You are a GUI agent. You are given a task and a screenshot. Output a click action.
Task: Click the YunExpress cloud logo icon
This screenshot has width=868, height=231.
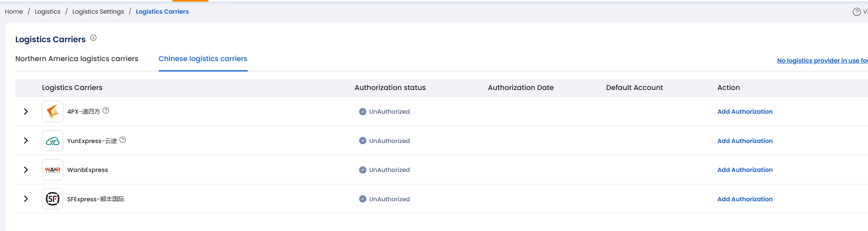coord(52,141)
